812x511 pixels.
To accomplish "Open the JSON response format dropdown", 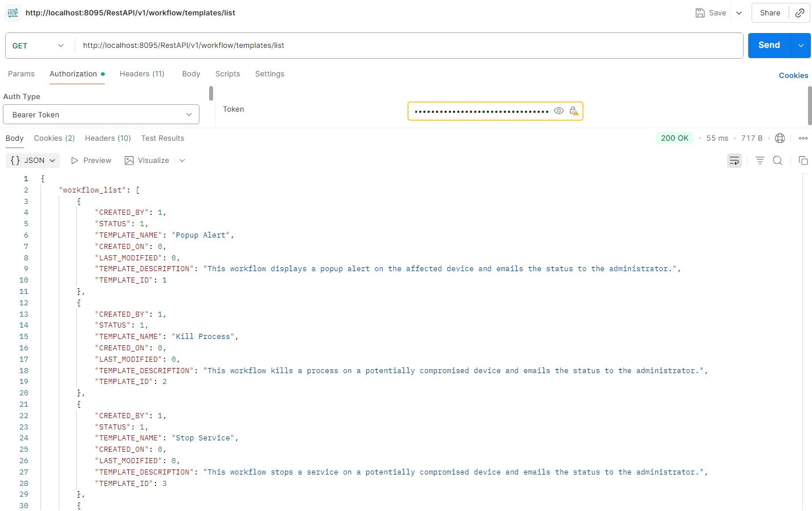I will coord(32,160).
